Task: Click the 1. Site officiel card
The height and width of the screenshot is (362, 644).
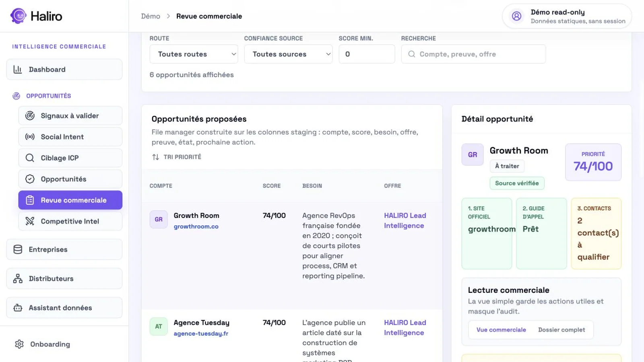Action: (x=487, y=233)
